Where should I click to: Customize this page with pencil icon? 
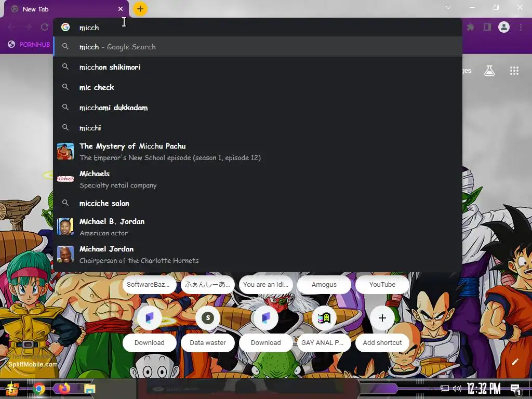pyautogui.click(x=515, y=362)
